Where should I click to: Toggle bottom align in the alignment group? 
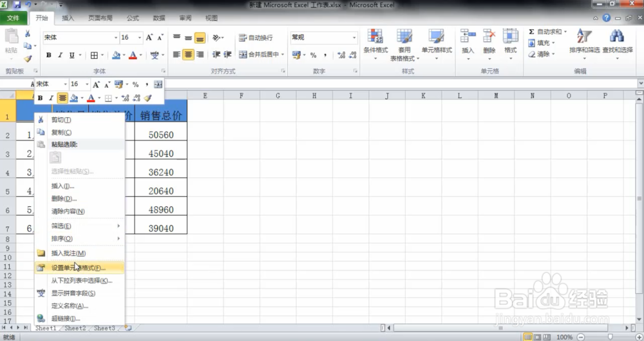pyautogui.click(x=200, y=38)
